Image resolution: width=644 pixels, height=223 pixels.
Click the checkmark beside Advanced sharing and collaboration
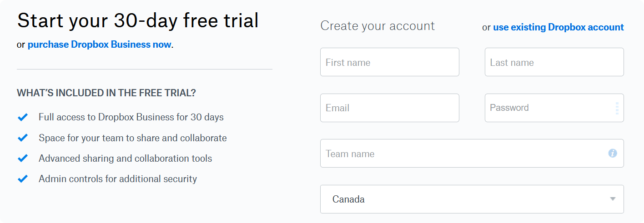[x=23, y=159]
